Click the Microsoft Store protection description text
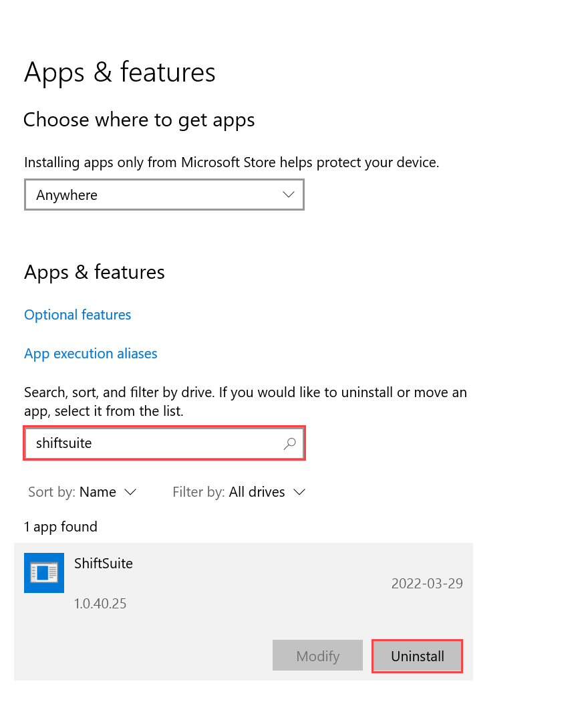 click(x=232, y=162)
